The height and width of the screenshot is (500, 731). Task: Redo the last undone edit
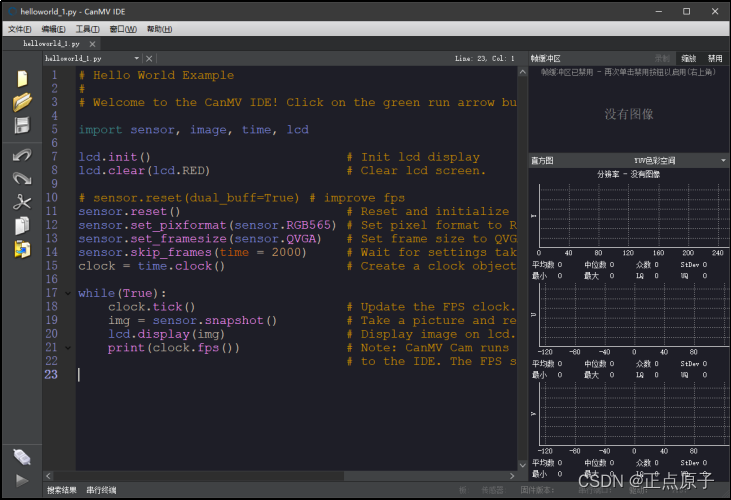coord(22,178)
